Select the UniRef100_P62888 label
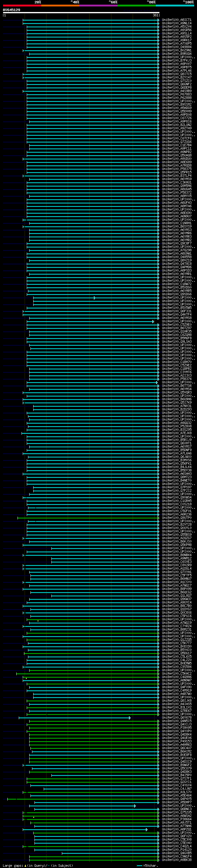The width and height of the screenshot is (197, 868). click(x=177, y=98)
